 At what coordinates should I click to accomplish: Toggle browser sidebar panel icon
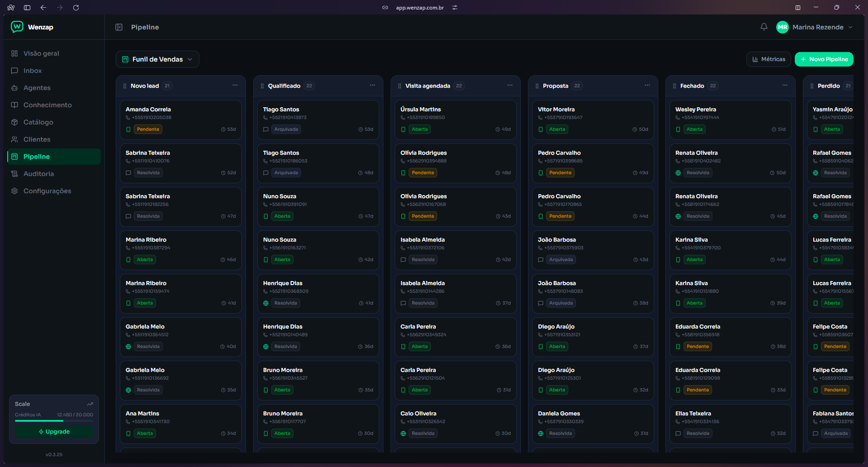click(27, 7)
